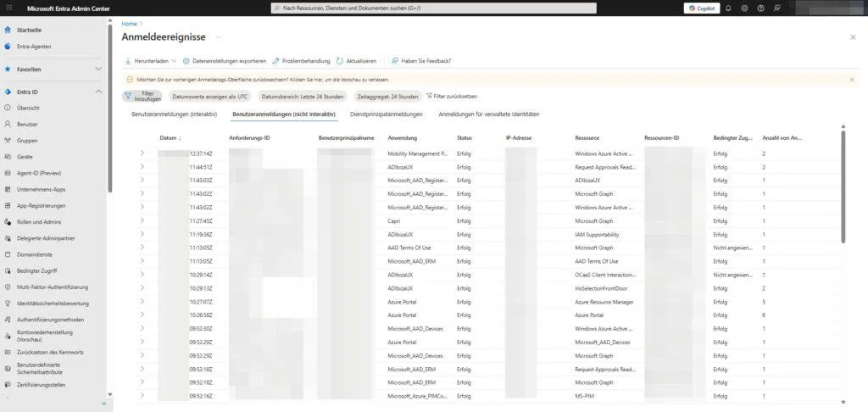Image resolution: width=868 pixels, height=412 pixels.
Task: Expand the Favoriten section
Action: coord(98,69)
